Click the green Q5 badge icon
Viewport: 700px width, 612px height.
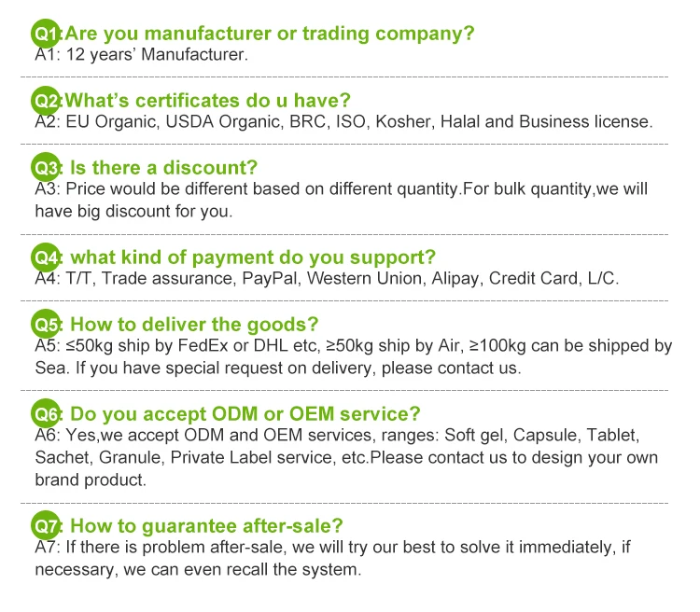[47, 325]
